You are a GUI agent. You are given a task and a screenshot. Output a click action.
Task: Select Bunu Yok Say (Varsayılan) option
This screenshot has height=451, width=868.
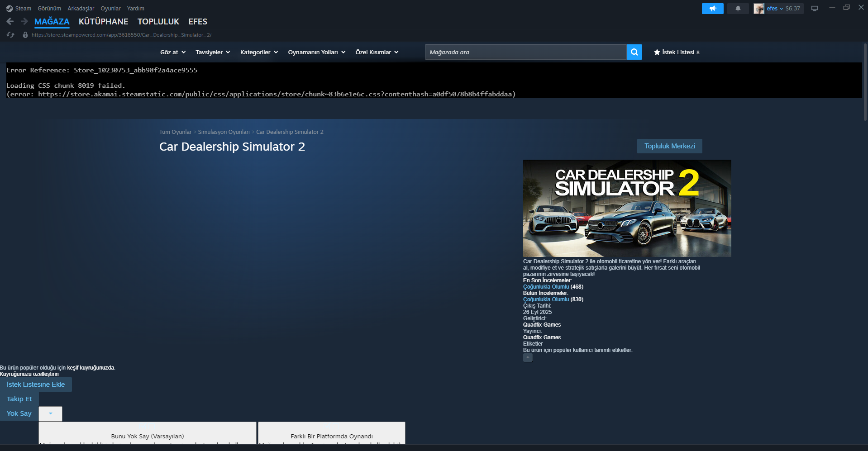click(148, 433)
